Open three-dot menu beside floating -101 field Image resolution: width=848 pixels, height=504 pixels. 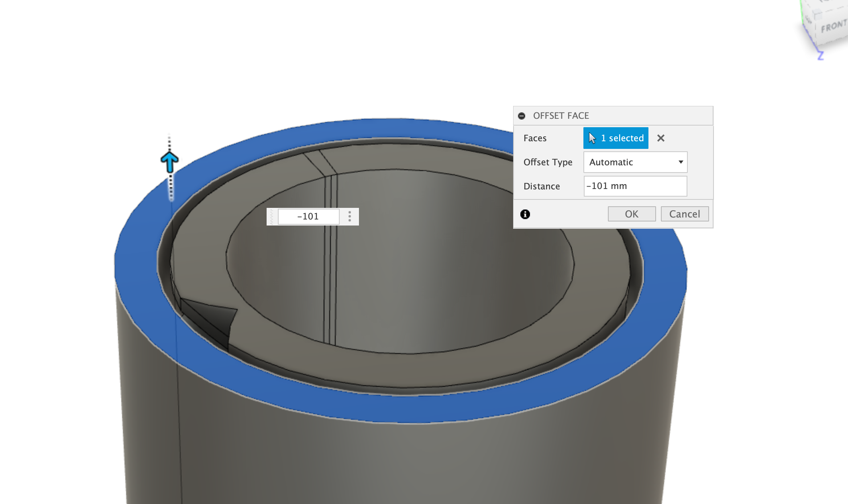350,217
